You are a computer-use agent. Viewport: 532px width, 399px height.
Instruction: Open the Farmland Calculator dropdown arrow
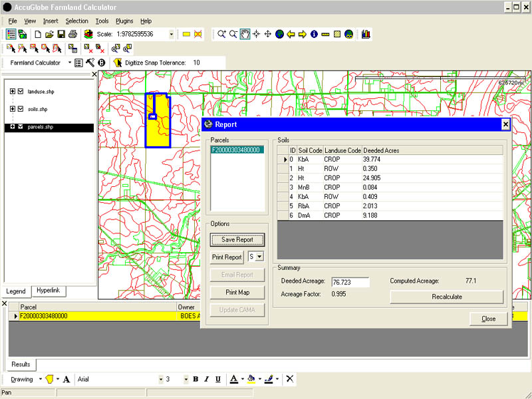coord(70,63)
